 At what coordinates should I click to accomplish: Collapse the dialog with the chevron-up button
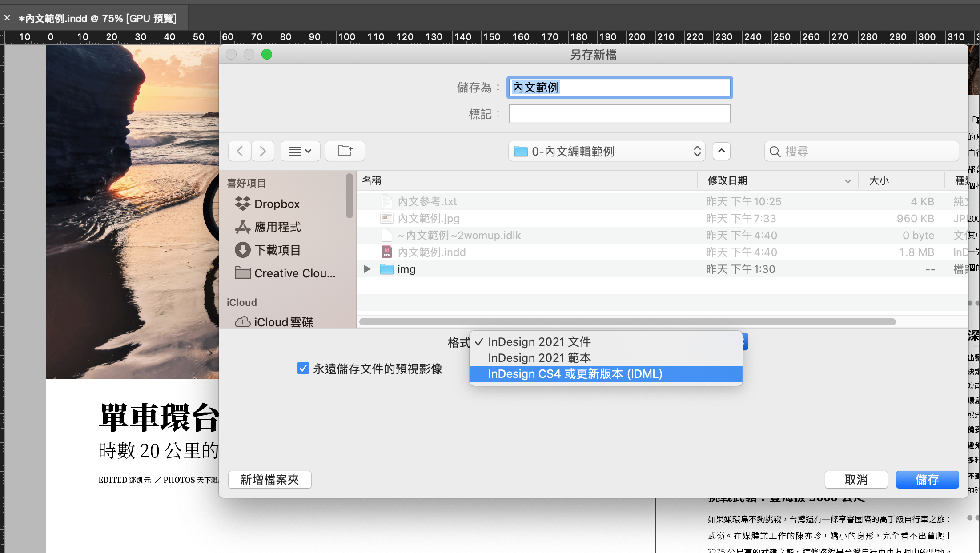[721, 151]
